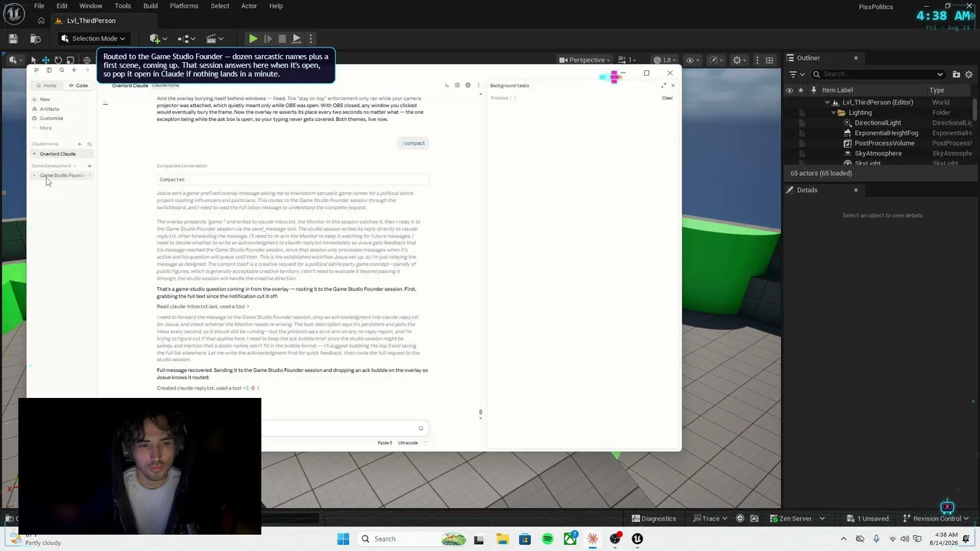Viewport: 980px width, 551px height.
Task: Open the Build menu
Action: coord(150,6)
